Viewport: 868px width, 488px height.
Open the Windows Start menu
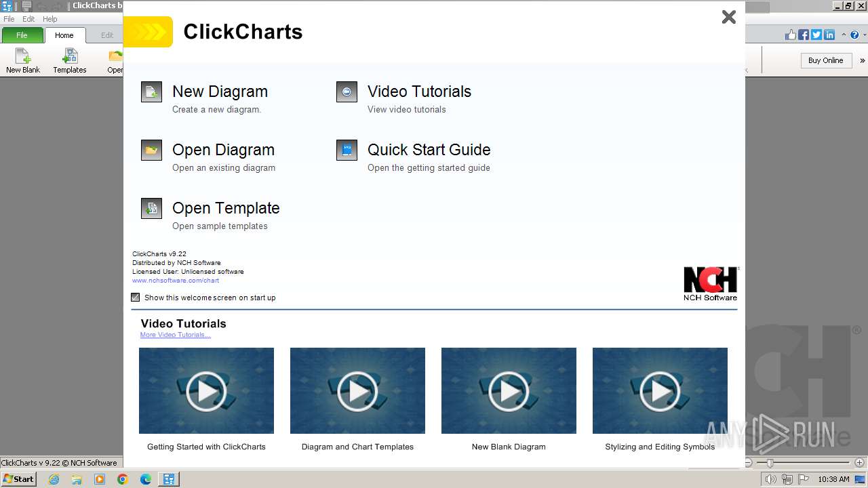(19, 479)
